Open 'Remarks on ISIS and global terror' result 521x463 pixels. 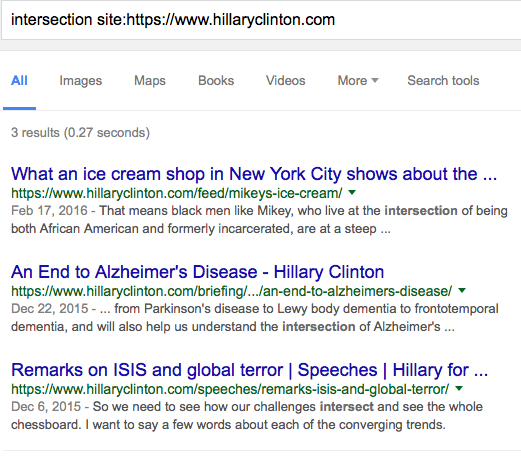[249, 370]
